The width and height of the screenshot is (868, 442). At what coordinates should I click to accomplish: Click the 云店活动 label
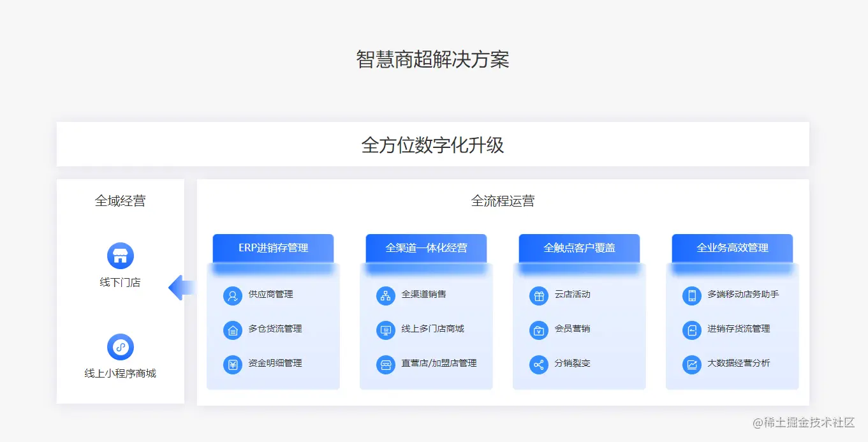click(x=573, y=295)
